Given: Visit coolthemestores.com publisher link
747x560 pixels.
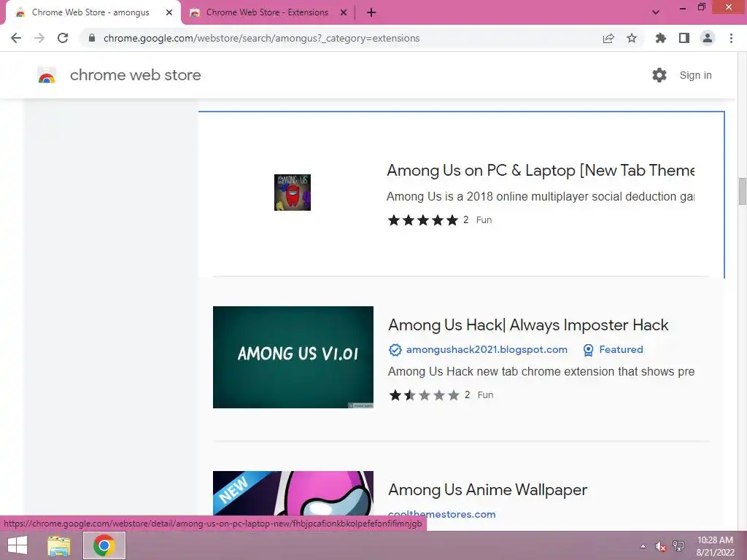Looking at the screenshot, I should [441, 514].
